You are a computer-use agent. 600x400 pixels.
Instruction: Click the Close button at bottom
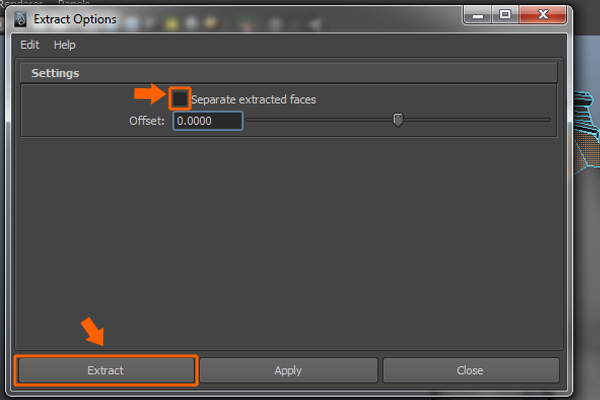click(x=470, y=370)
